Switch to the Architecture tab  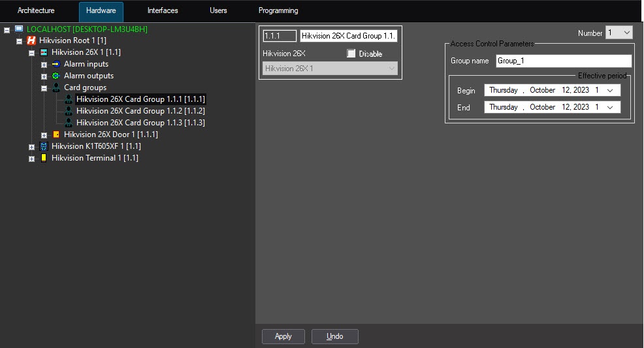[36, 10]
